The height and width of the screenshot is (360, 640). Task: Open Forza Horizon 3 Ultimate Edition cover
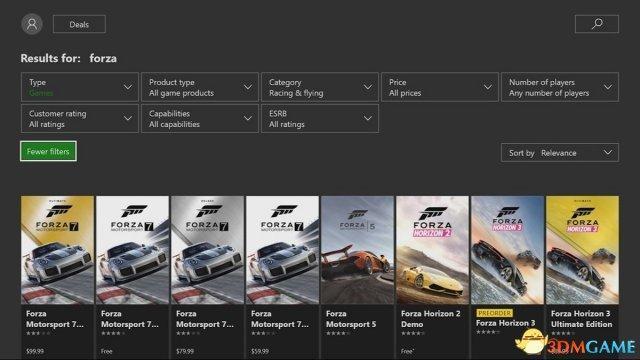click(582, 250)
